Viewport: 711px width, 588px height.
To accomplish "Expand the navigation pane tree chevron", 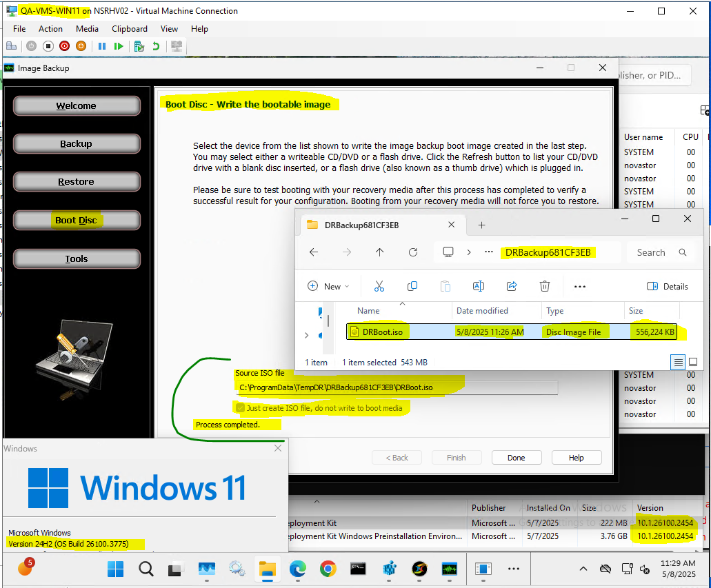I will 306,336.
